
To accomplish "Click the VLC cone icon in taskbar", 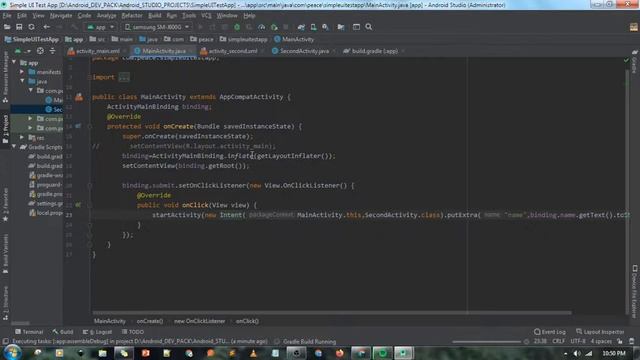I will pos(253,353).
